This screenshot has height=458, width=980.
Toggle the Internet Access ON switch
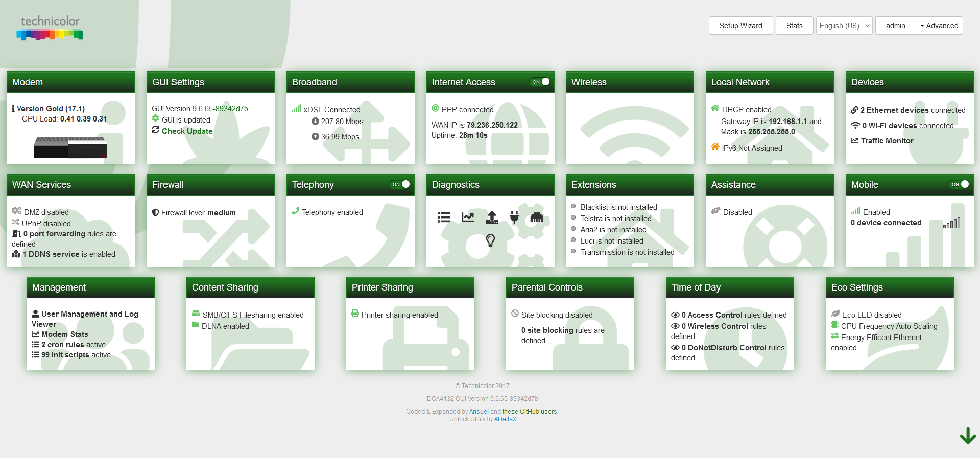pyautogui.click(x=540, y=82)
